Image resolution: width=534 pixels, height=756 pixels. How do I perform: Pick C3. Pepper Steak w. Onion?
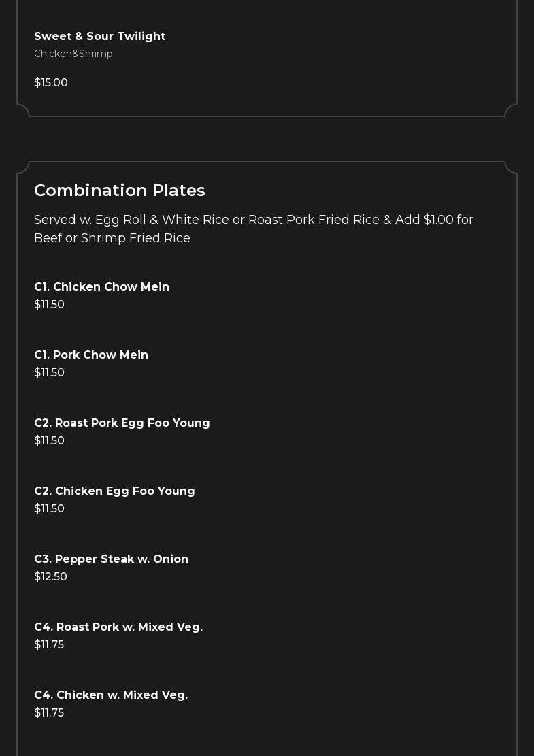pos(111,559)
